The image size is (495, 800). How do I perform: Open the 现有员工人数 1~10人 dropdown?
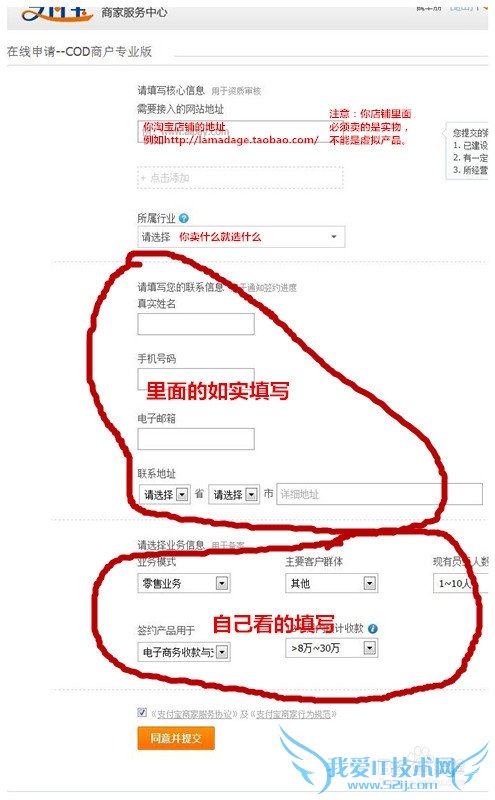point(461,583)
